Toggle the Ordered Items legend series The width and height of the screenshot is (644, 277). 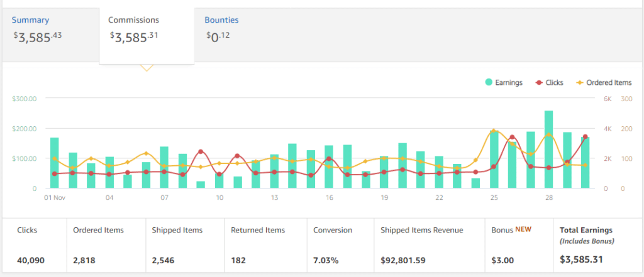604,82
